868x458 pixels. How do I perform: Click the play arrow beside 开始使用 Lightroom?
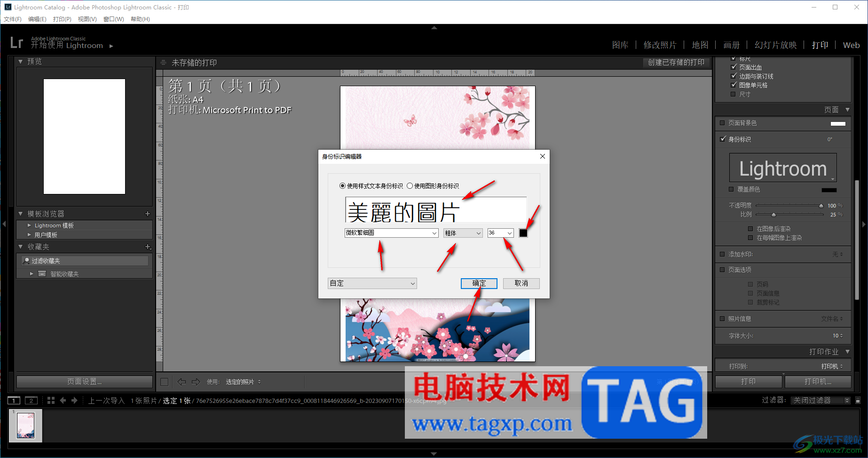(111, 46)
